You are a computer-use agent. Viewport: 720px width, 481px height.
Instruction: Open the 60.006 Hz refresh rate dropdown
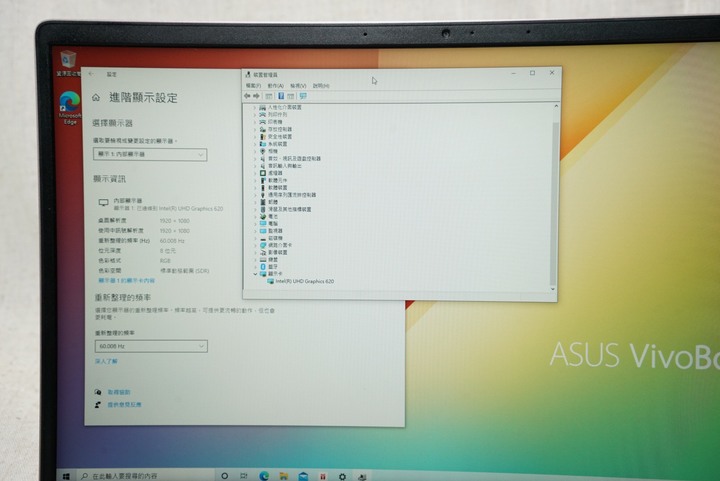click(x=151, y=346)
